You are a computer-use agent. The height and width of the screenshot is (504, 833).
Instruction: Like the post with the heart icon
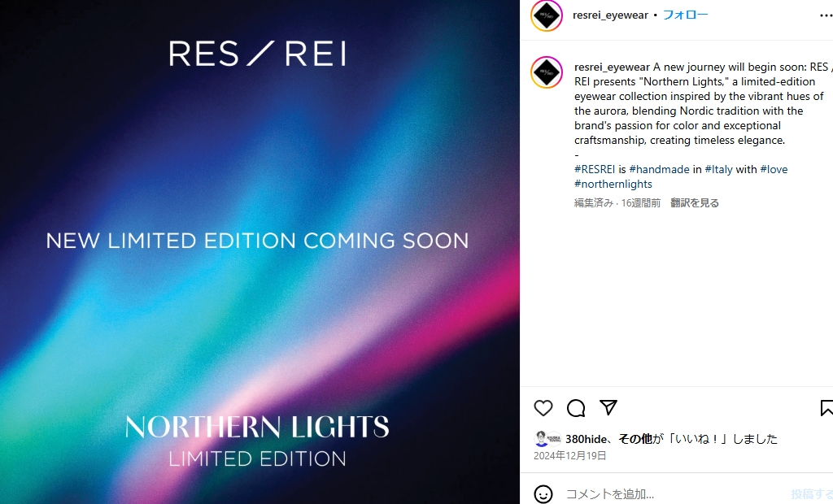point(543,408)
